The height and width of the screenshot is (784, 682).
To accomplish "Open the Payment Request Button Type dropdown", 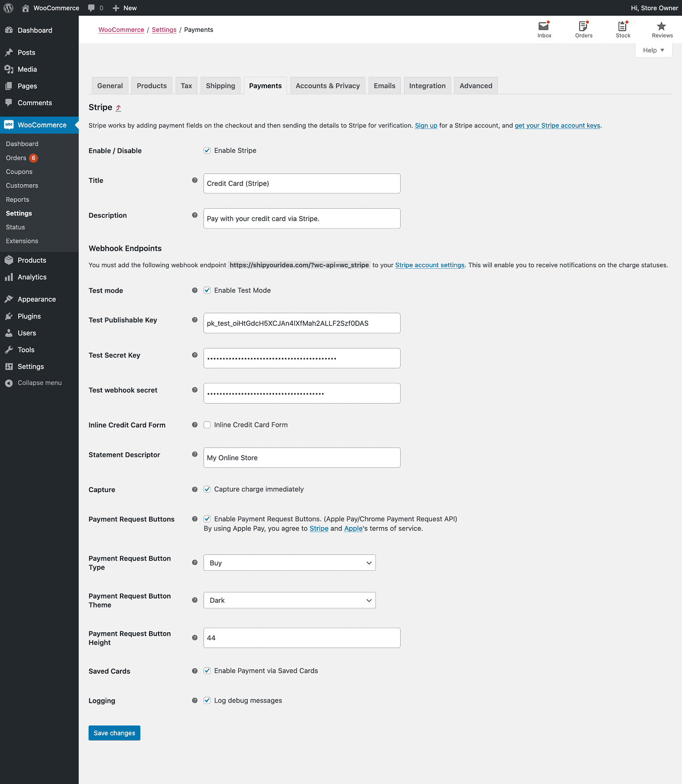I will [x=289, y=563].
